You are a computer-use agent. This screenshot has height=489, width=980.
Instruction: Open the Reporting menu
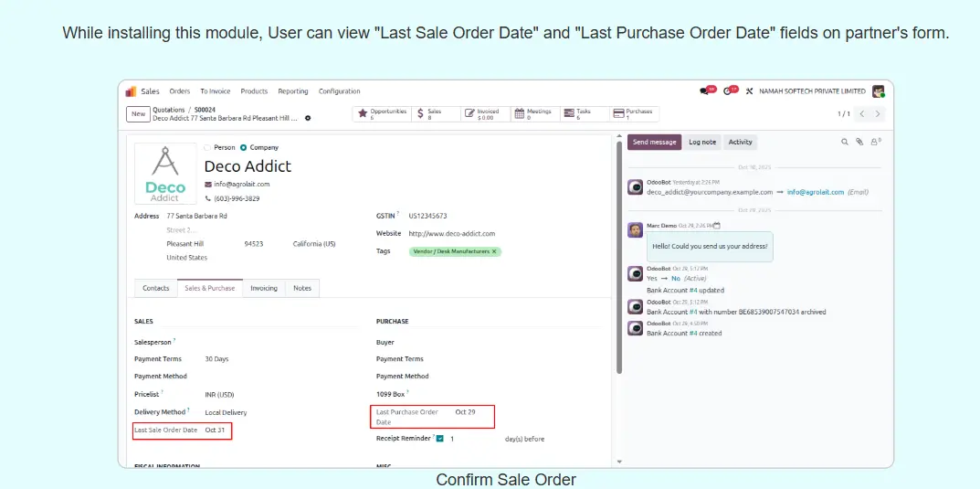pyautogui.click(x=293, y=91)
